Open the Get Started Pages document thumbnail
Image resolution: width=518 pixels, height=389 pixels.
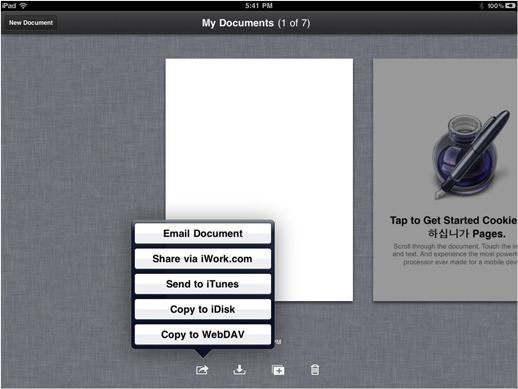click(445, 180)
